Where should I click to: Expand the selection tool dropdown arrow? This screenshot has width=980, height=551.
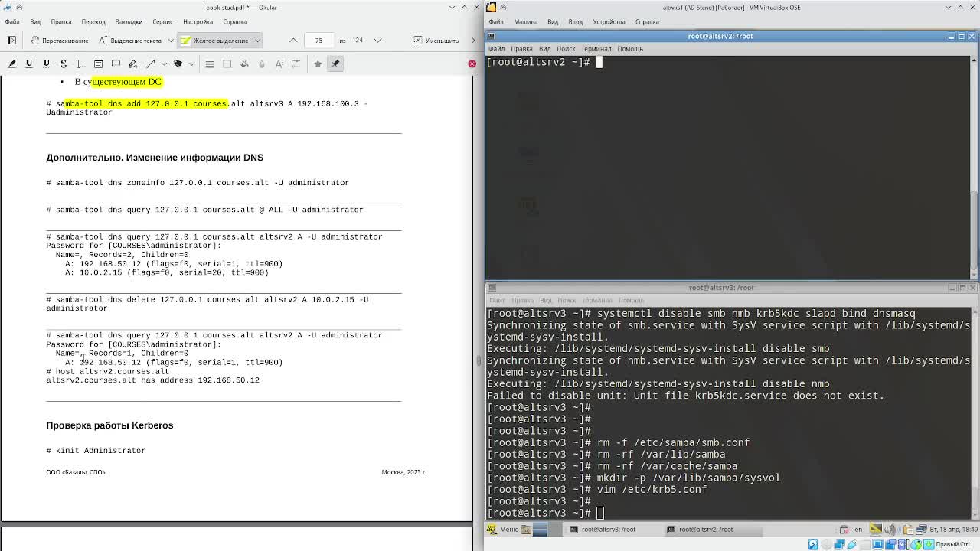tap(170, 41)
